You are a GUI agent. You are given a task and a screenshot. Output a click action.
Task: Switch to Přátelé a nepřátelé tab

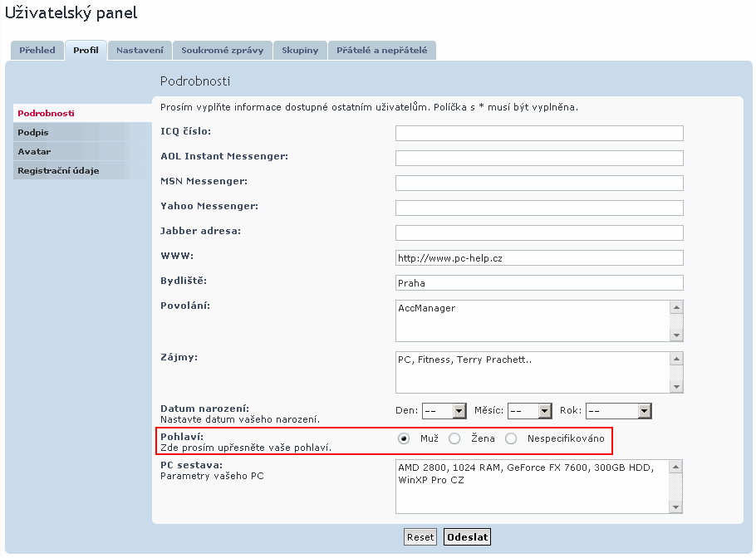click(x=381, y=51)
